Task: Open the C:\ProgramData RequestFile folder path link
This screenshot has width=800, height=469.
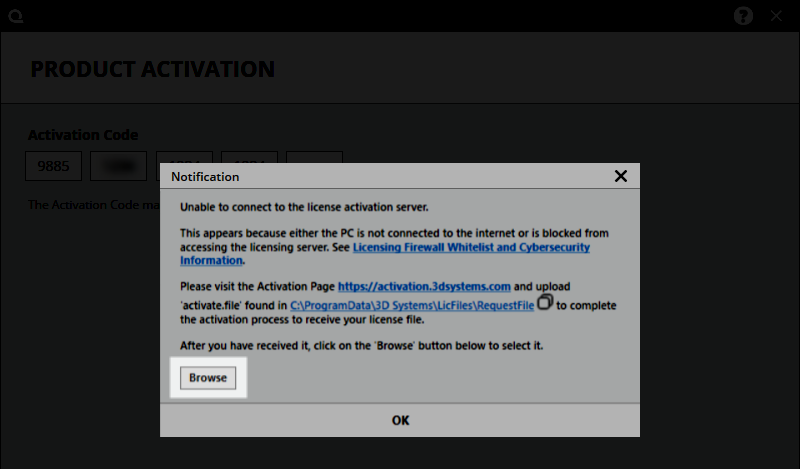Action: tap(412, 305)
